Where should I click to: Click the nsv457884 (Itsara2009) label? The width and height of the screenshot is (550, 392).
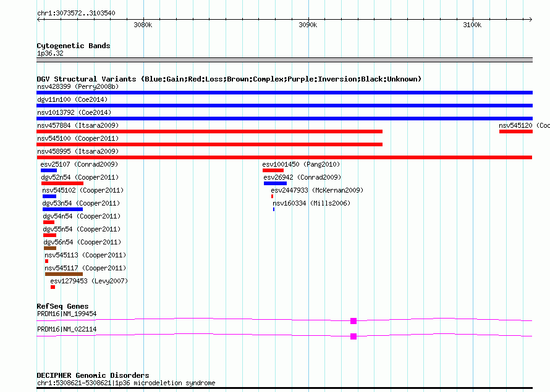78,125
